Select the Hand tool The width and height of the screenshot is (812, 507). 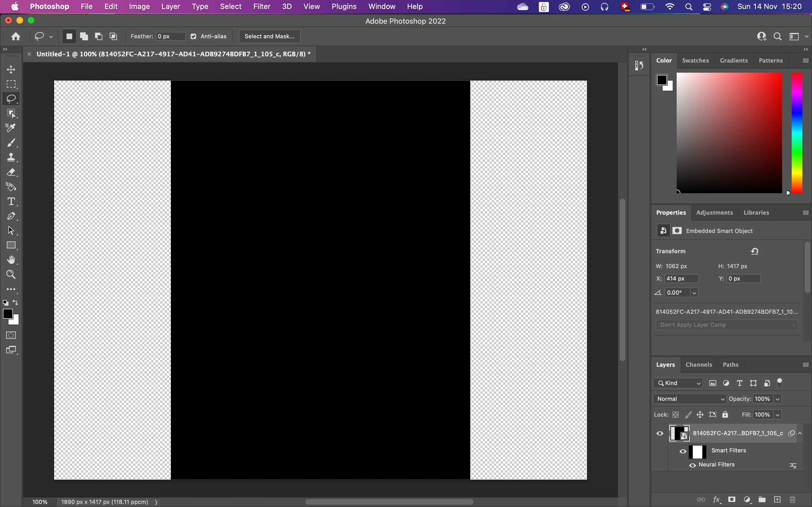[11, 260]
